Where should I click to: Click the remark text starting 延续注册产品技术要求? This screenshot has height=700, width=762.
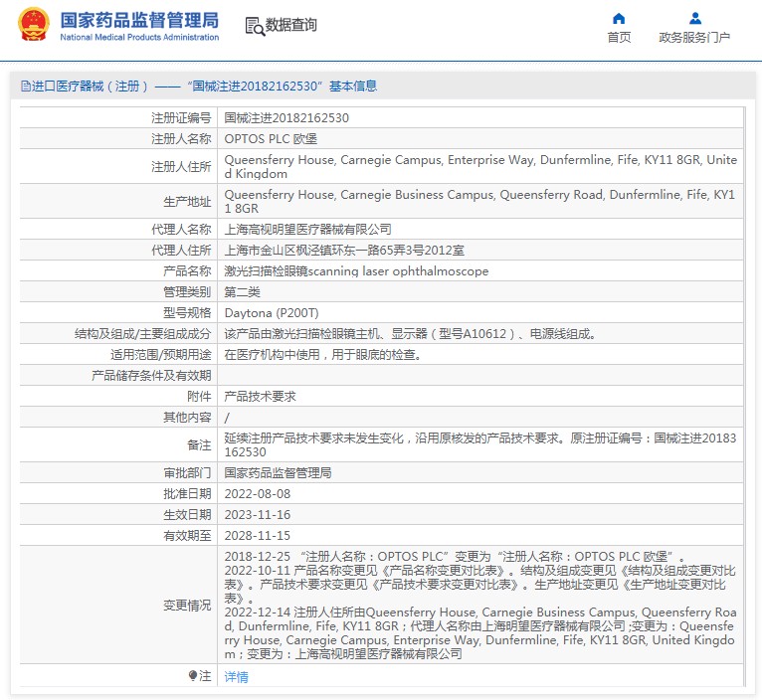[480, 445]
